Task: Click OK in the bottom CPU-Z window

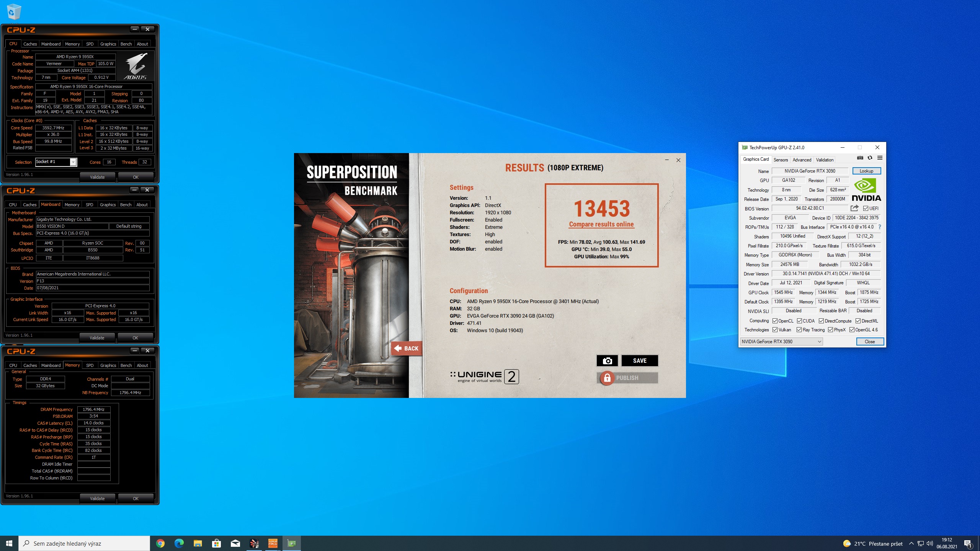Action: click(x=136, y=499)
